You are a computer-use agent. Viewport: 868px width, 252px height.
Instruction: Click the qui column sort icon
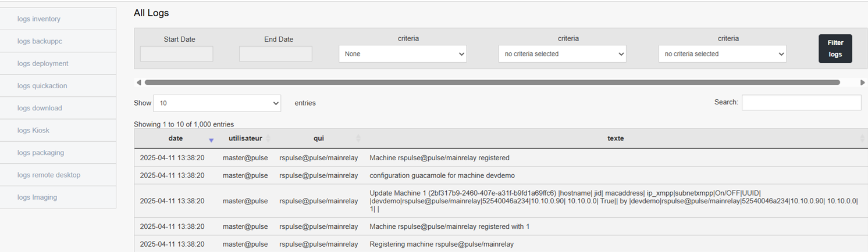point(358,139)
